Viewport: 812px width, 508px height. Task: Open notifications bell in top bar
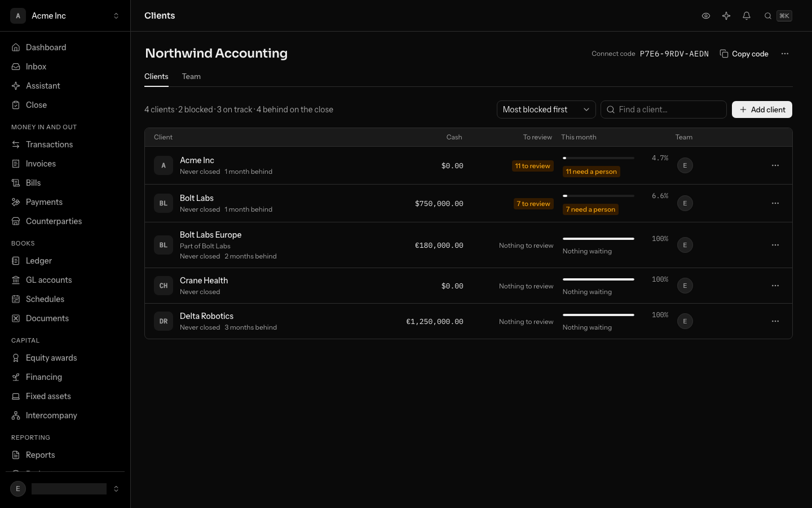click(747, 16)
